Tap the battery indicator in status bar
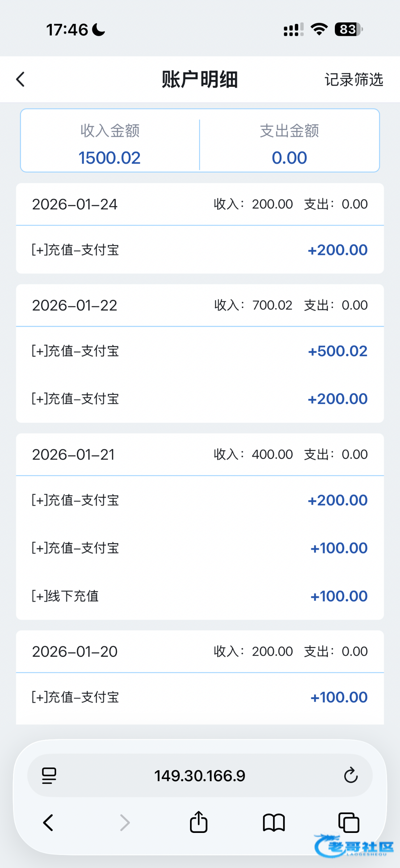 (x=349, y=30)
